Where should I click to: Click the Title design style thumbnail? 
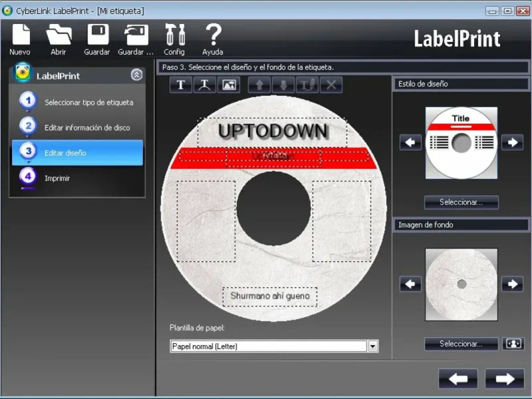click(462, 143)
